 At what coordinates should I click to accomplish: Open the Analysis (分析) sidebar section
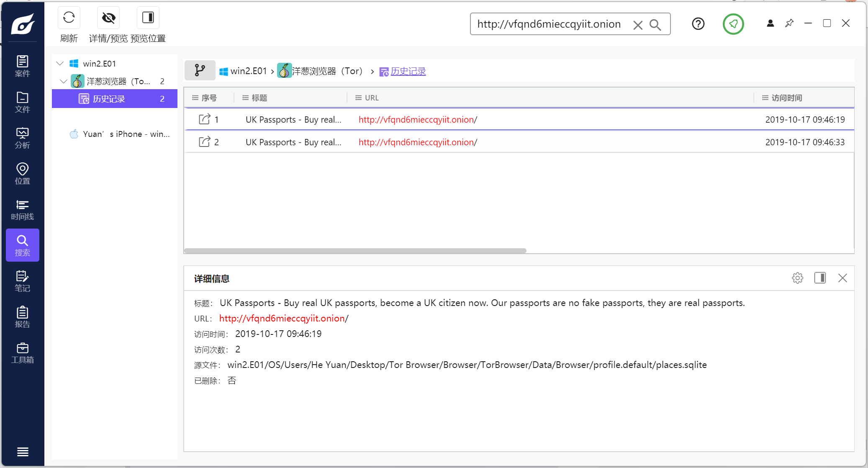(23, 138)
